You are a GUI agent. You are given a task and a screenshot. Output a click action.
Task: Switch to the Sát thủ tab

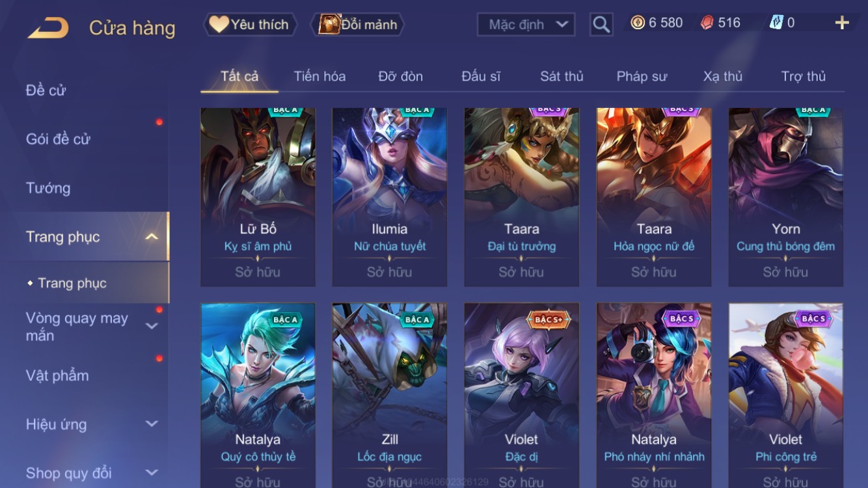click(562, 76)
